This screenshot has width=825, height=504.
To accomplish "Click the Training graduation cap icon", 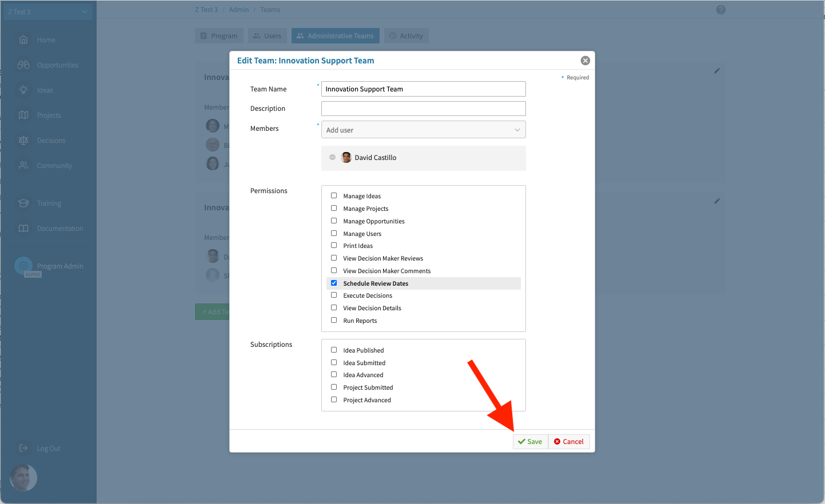I will (x=23, y=203).
